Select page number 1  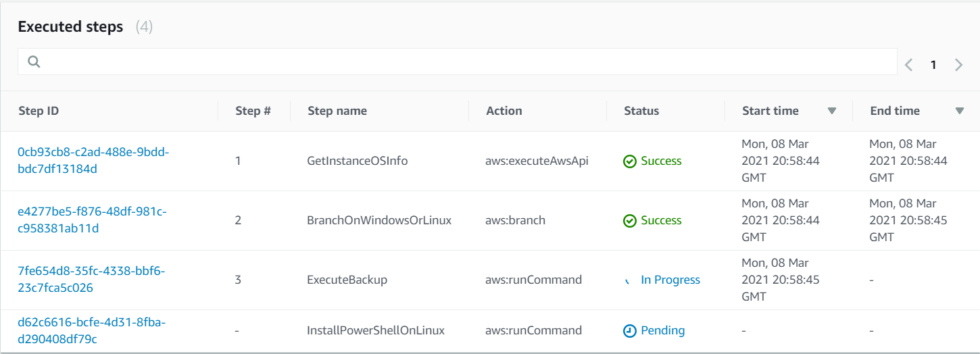(933, 65)
